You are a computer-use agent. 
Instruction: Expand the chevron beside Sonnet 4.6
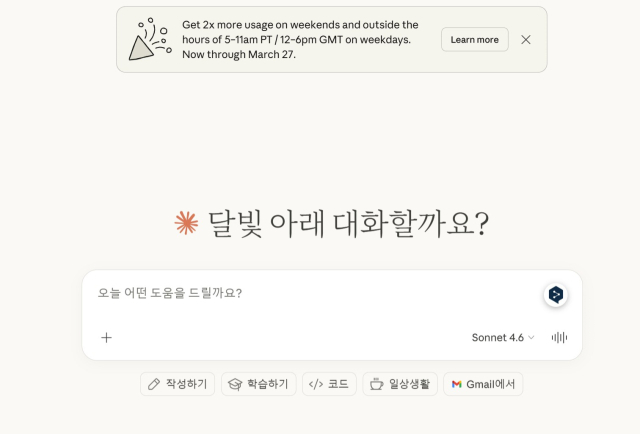coord(531,338)
